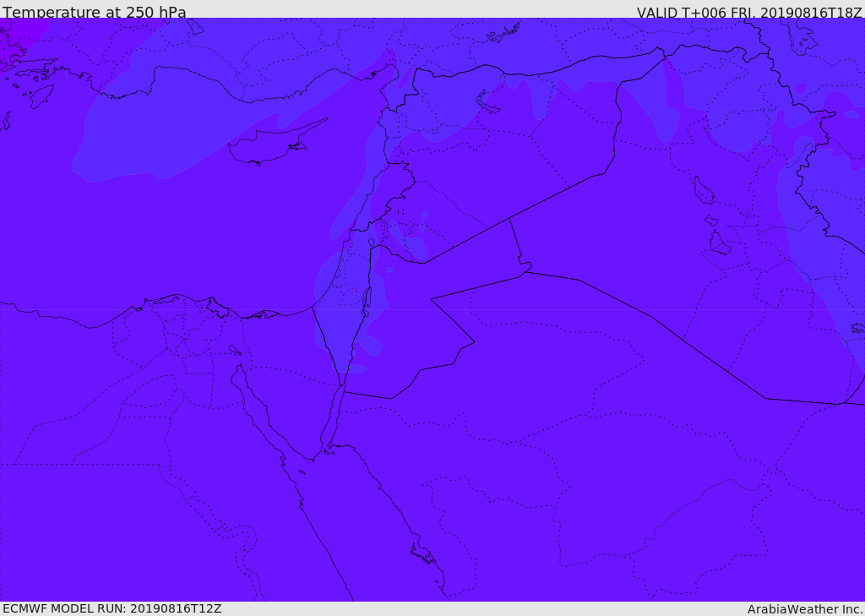Click the 'VALID T+006 FRI. 20190816T18Z' label

pos(749,12)
